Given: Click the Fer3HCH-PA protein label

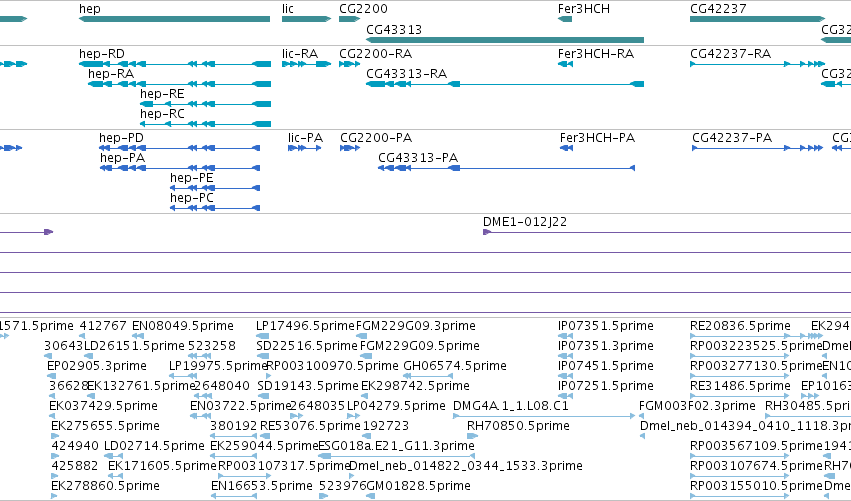Looking at the screenshot, I should (598, 138).
